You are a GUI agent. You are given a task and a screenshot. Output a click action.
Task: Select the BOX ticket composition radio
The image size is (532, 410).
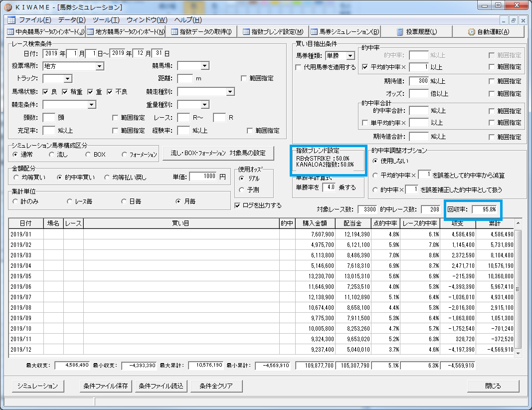88,155
